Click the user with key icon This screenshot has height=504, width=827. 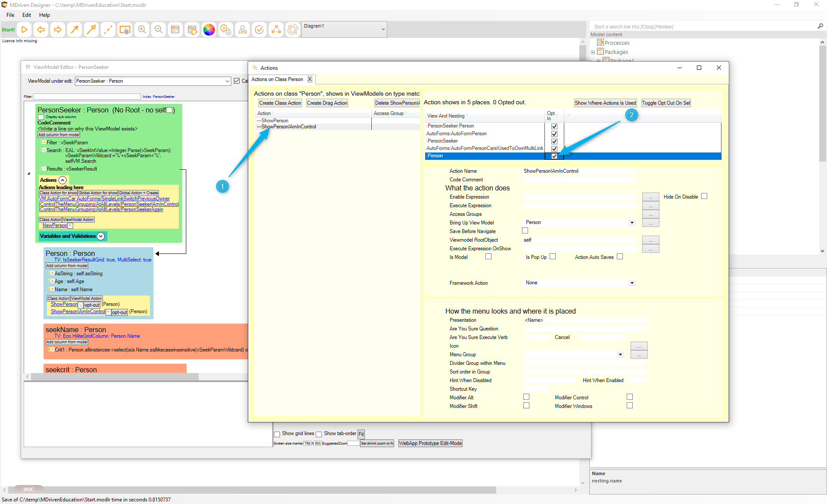(x=243, y=30)
